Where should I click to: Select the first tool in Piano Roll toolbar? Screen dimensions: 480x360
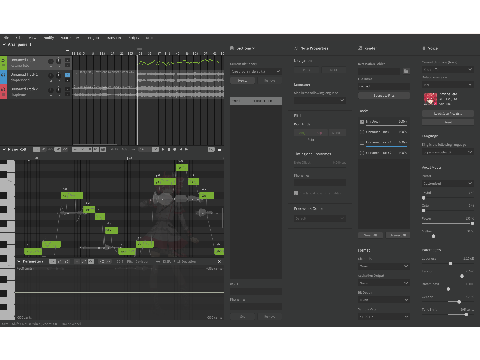(36, 150)
